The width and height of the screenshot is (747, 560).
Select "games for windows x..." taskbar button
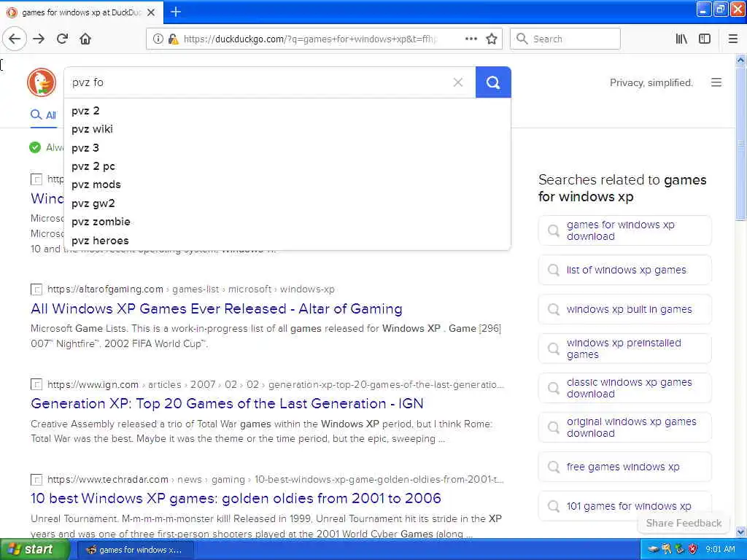pyautogui.click(x=134, y=550)
